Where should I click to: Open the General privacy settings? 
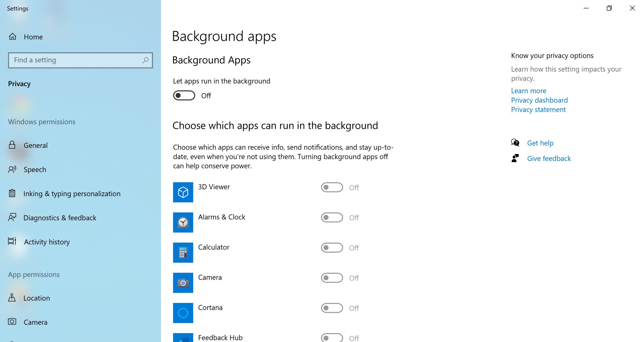36,145
